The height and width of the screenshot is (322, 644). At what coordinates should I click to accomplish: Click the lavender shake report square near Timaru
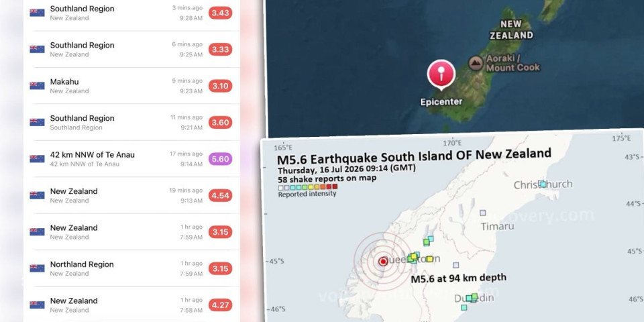coord(483,213)
